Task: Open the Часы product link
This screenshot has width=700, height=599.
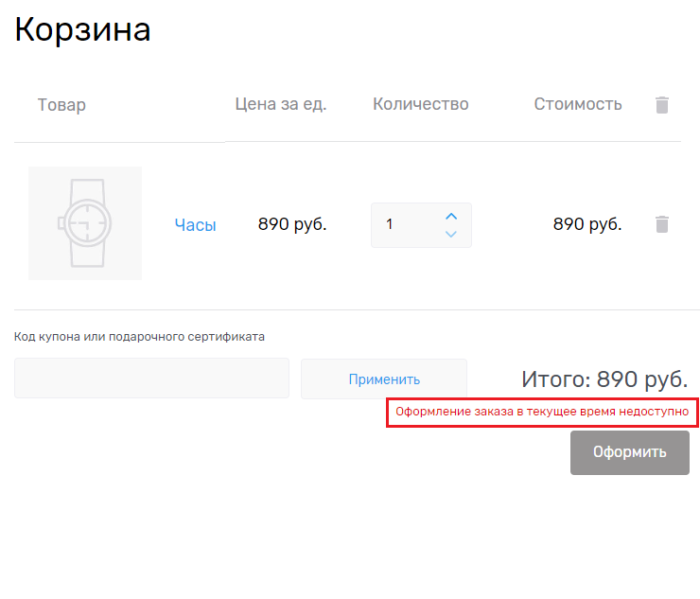Action: 195,225
